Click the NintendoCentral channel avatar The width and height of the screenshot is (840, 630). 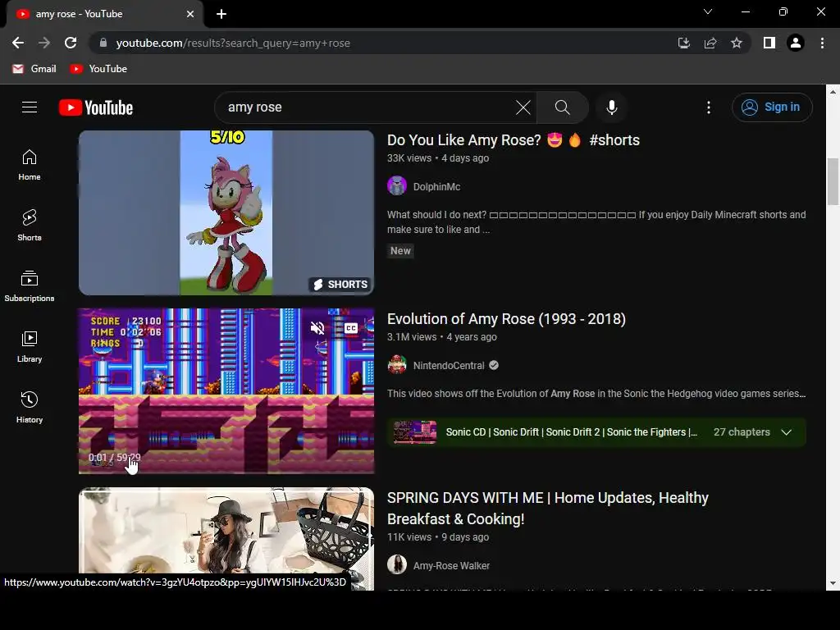pyautogui.click(x=397, y=365)
